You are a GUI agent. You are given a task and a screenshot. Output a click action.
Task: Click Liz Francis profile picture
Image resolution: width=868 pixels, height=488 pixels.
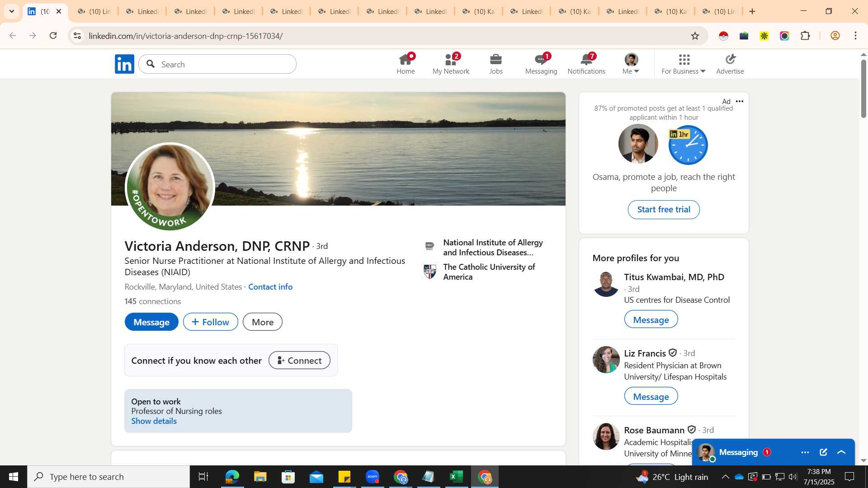pyautogui.click(x=606, y=360)
